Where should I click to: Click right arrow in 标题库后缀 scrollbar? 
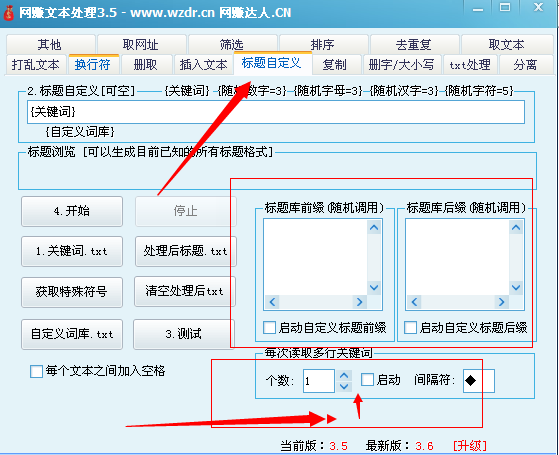(x=501, y=302)
